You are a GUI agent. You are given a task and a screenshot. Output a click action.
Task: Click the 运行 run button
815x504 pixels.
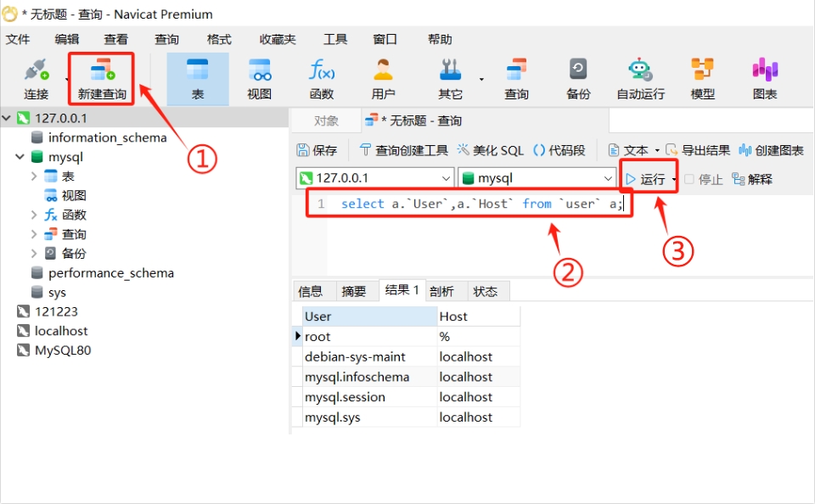(x=645, y=179)
